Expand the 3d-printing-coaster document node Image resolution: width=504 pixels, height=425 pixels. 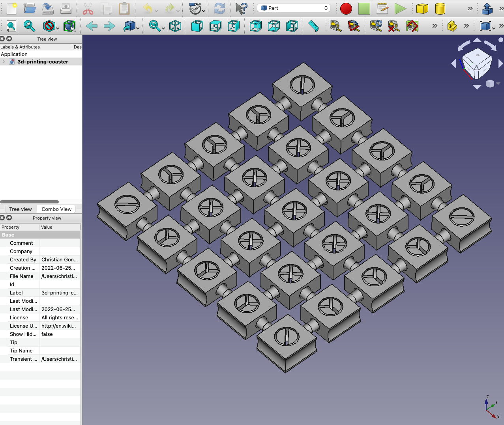click(3, 62)
